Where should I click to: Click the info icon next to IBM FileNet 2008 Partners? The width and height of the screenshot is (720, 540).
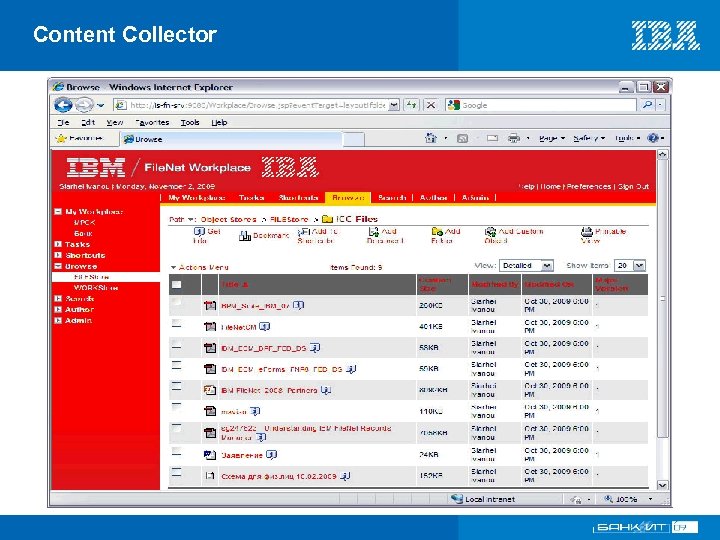point(326,390)
